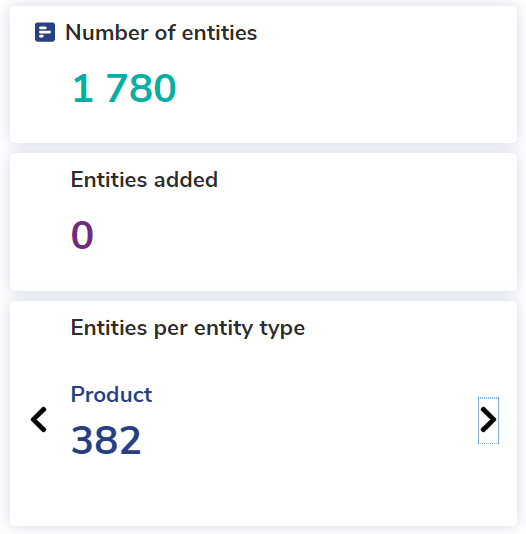Screen dimensions: 526x534
Task: Open the Product entity type label
Action: (111, 394)
